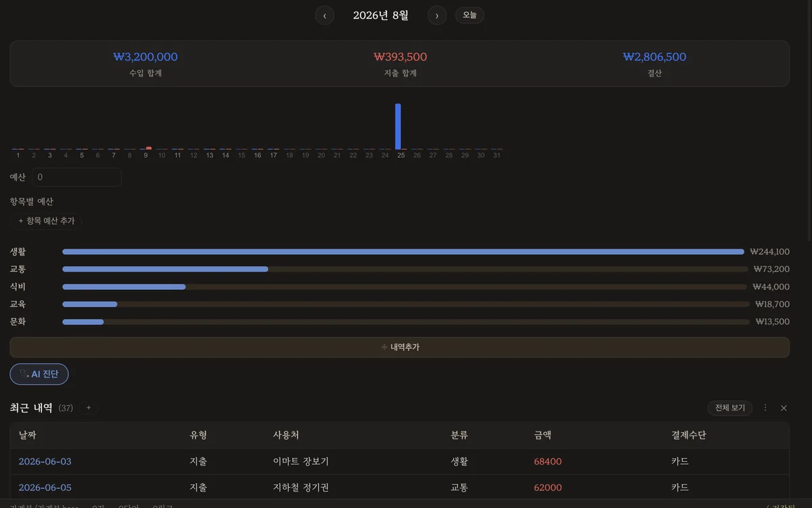Jump to today with 오늘 button

pos(470,15)
